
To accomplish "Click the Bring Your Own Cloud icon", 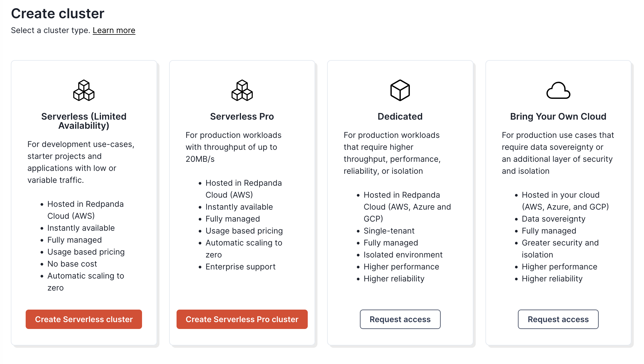I will (x=558, y=91).
